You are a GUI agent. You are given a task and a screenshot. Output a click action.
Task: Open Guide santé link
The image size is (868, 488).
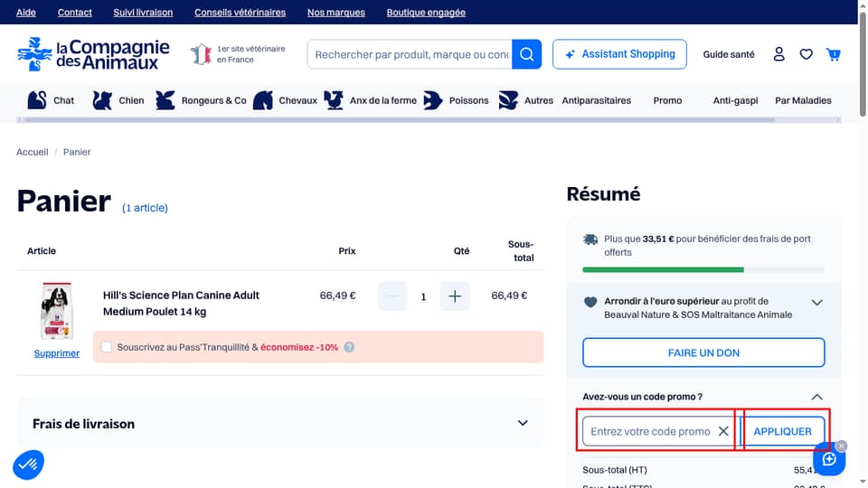tap(729, 54)
